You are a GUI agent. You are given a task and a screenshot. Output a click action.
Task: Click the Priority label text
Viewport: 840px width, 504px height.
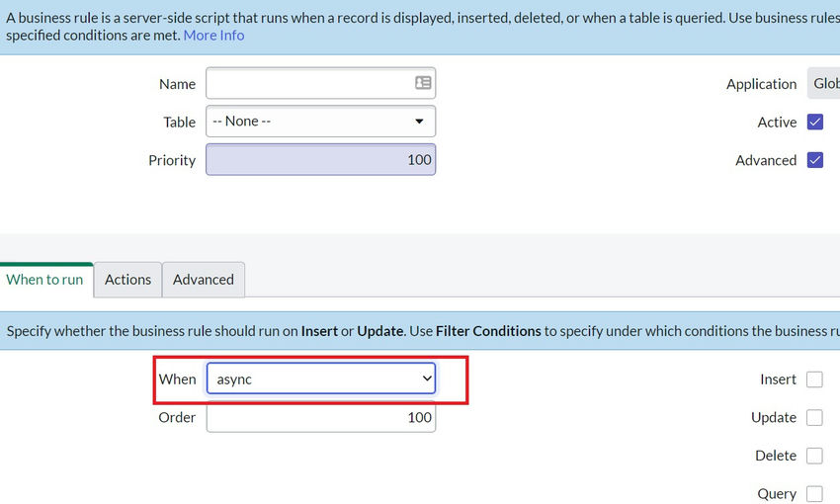coord(172,160)
